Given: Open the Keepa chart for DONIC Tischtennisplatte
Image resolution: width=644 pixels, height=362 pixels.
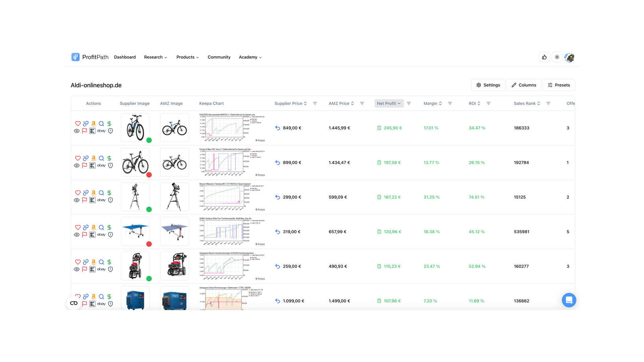Looking at the screenshot, I should click(x=232, y=232).
